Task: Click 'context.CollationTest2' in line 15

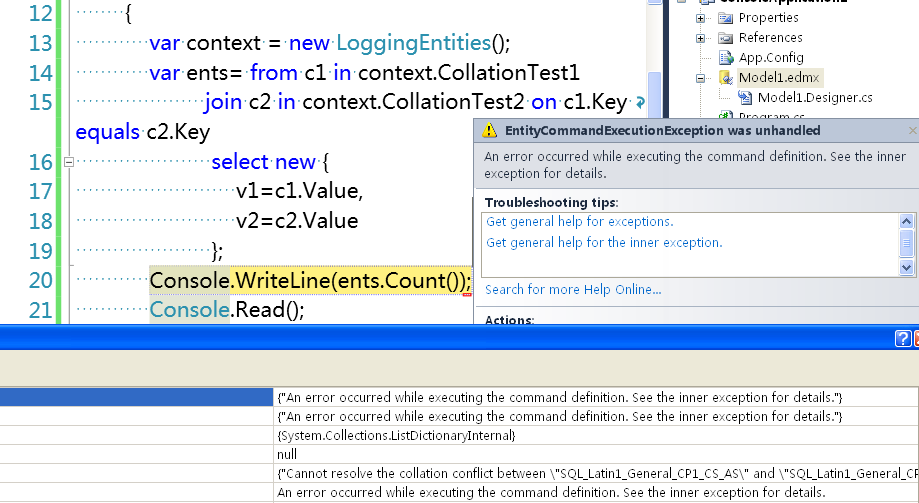Action: click(413, 102)
